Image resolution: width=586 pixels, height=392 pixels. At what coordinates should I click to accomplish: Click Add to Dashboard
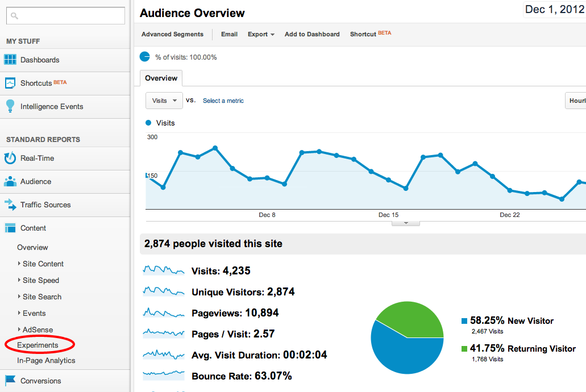click(x=312, y=34)
